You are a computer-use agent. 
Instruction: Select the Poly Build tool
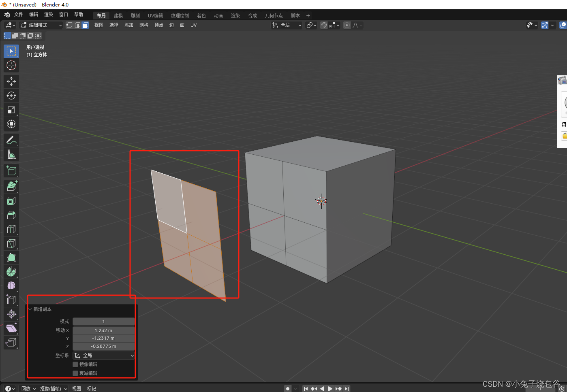(x=11, y=258)
